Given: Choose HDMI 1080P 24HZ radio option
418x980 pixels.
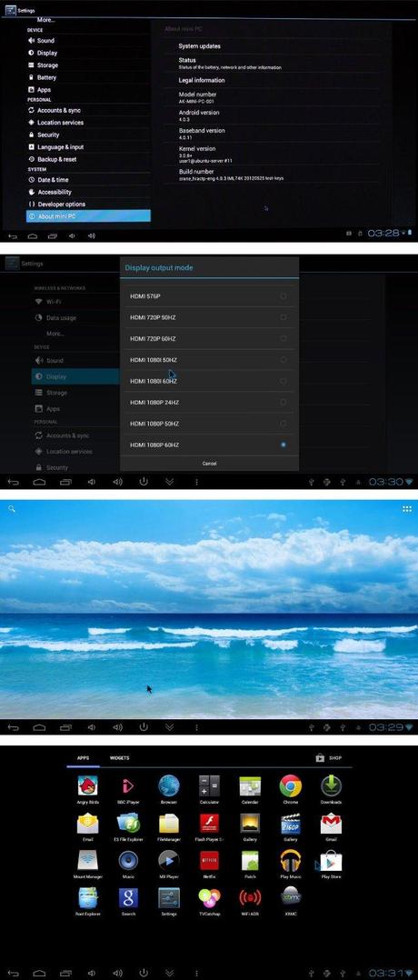Looking at the screenshot, I should [283, 402].
